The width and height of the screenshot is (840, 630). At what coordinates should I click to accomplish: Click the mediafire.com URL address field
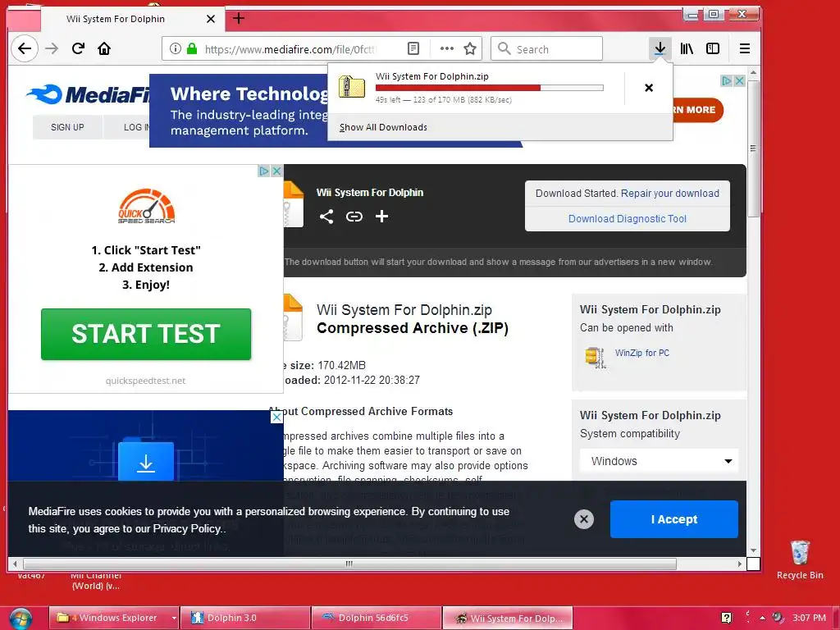tap(290, 48)
